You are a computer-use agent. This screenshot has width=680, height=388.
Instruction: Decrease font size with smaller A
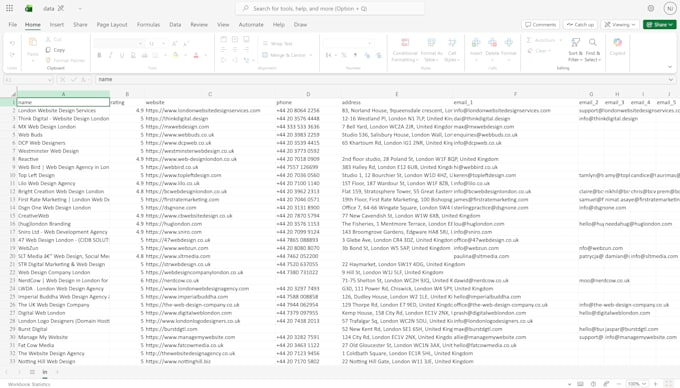click(186, 44)
